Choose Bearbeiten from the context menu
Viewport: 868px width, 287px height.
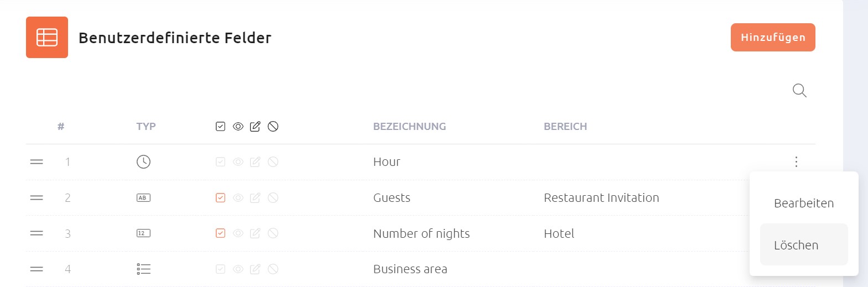click(804, 203)
